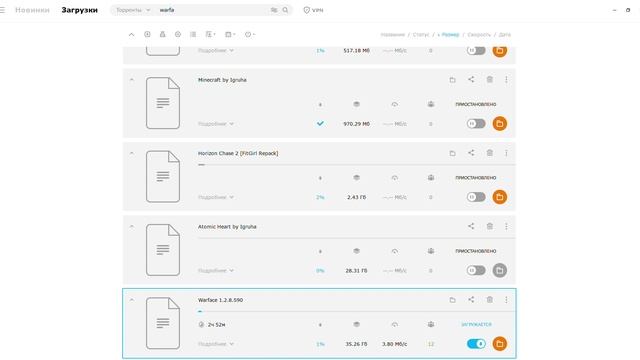Click the second toolbar icon after add

[x=162, y=34]
